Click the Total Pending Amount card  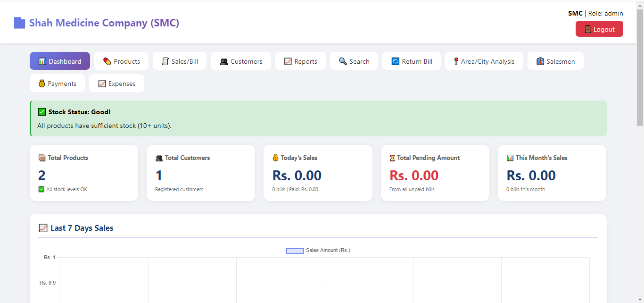[x=435, y=173]
